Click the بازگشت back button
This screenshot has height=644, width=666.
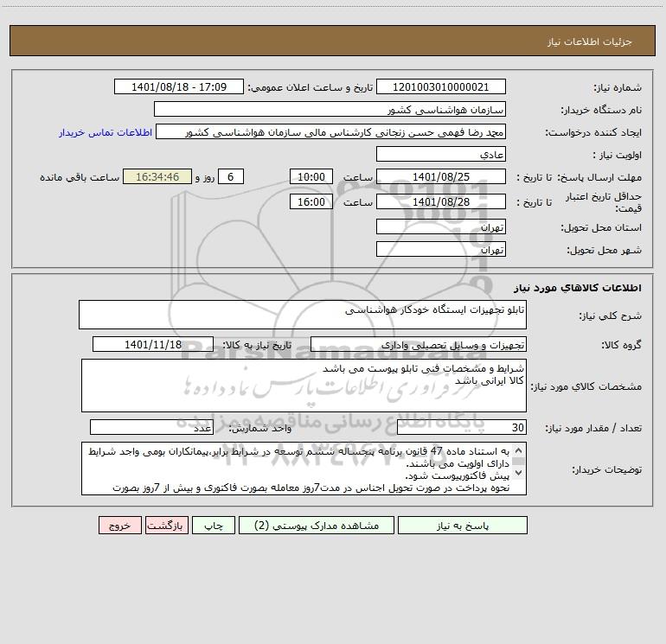point(166,525)
